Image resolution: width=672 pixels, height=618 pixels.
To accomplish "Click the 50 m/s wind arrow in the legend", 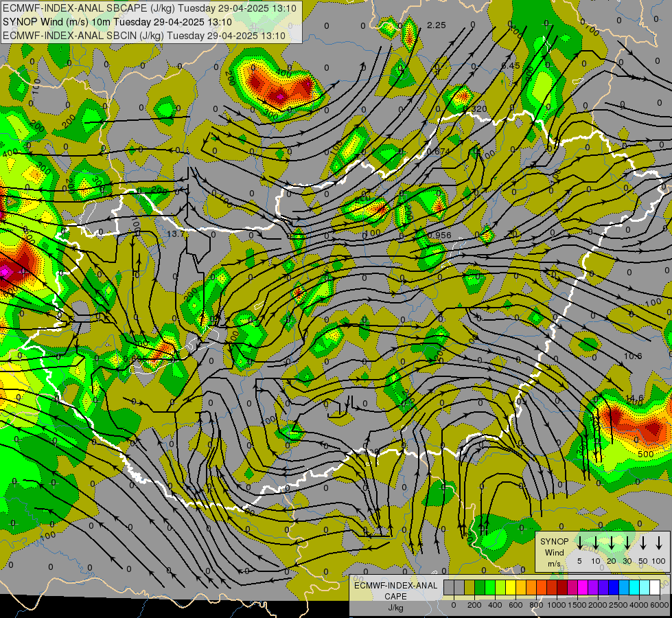I will (x=643, y=542).
